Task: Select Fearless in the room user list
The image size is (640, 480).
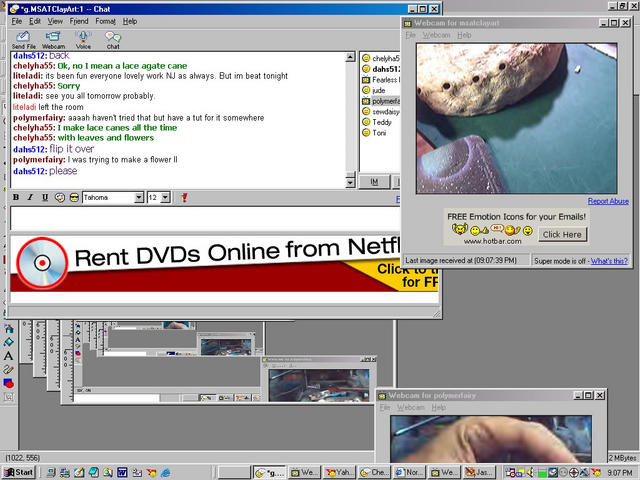Action: (x=381, y=80)
